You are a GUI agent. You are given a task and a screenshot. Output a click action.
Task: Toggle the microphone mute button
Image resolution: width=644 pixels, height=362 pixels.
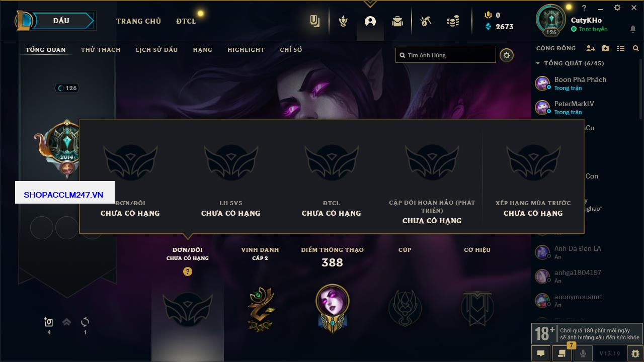coord(583,353)
